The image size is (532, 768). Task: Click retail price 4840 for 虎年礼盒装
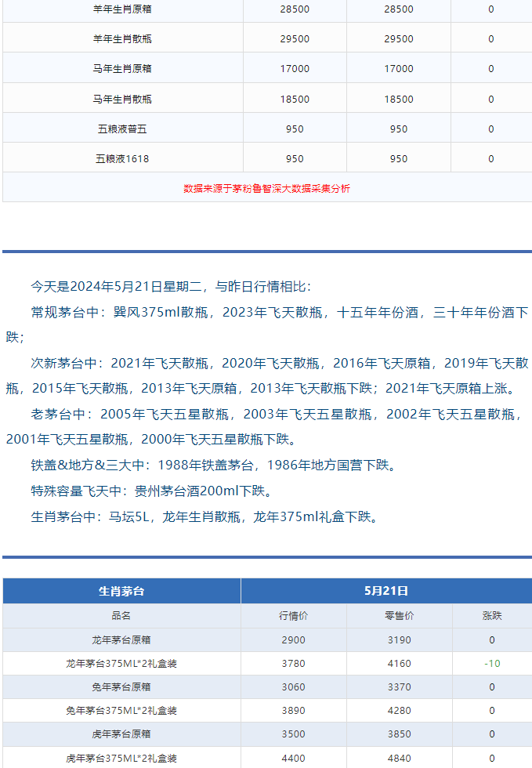click(x=400, y=759)
